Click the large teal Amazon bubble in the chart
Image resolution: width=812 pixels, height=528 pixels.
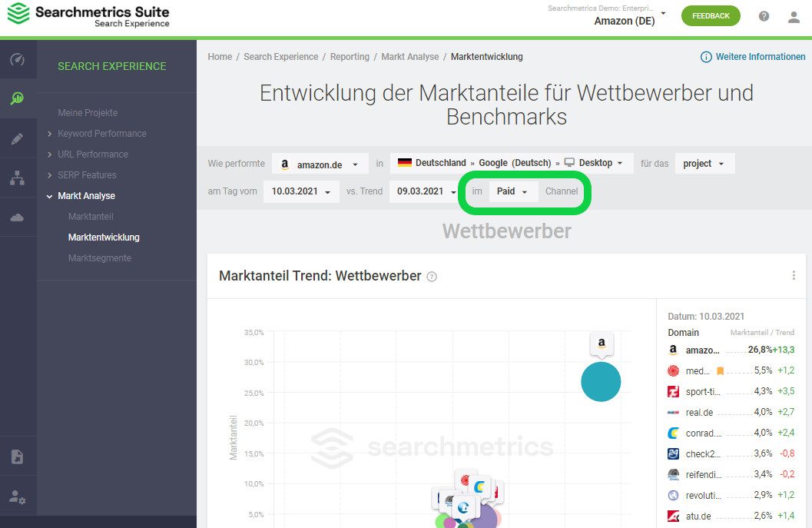click(x=601, y=381)
